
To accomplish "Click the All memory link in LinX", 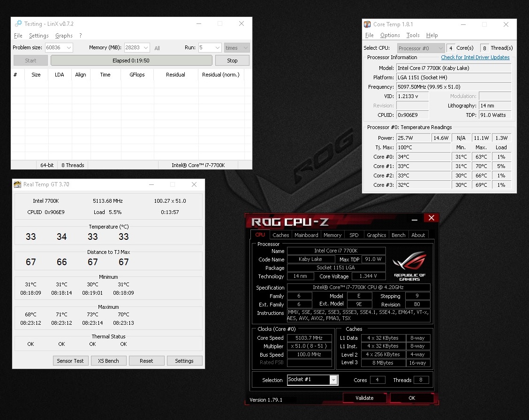I will 157,48.
